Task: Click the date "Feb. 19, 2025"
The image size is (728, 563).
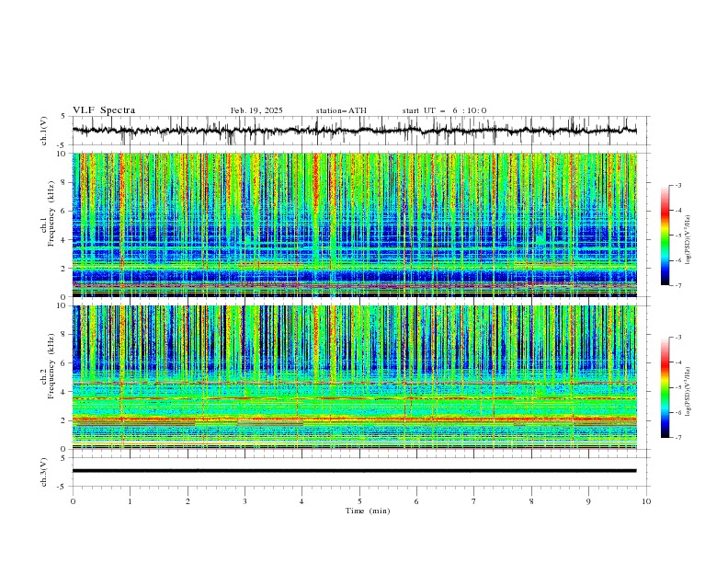Action: click(x=256, y=110)
